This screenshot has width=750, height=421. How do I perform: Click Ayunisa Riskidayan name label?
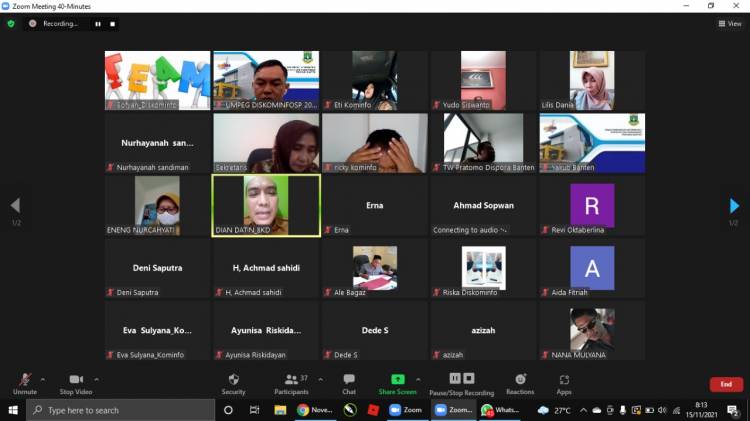255,355
